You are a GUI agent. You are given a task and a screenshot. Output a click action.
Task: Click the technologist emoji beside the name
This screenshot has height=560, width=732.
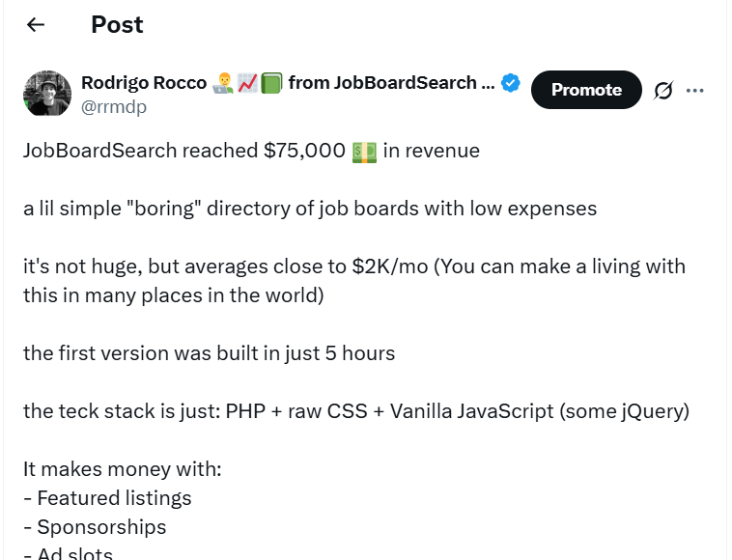coord(222,83)
